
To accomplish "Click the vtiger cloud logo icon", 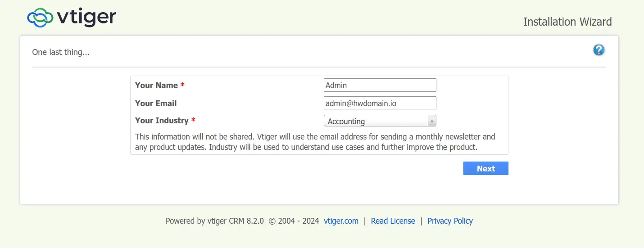I will tap(41, 18).
